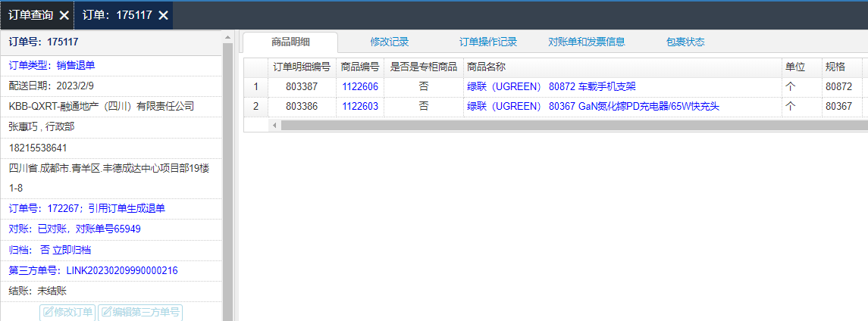This screenshot has height=321, width=868.
Task: Open the 修改记录 tab
Action: click(x=390, y=42)
